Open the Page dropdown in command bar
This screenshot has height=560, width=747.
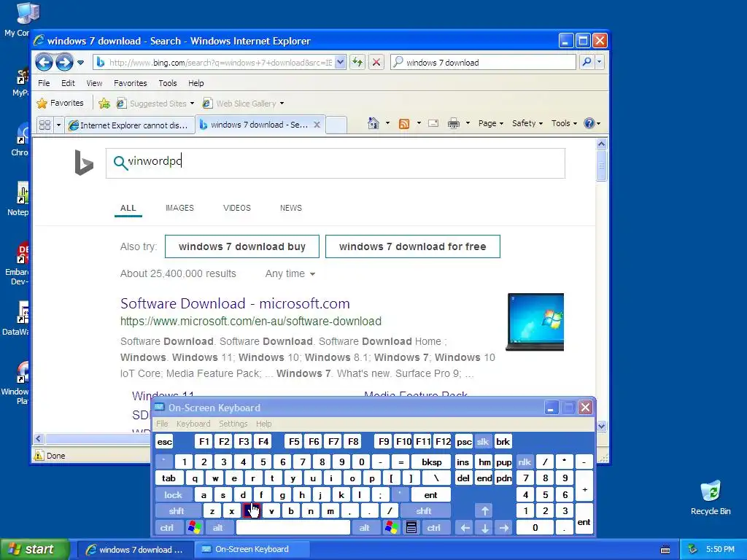pos(490,123)
